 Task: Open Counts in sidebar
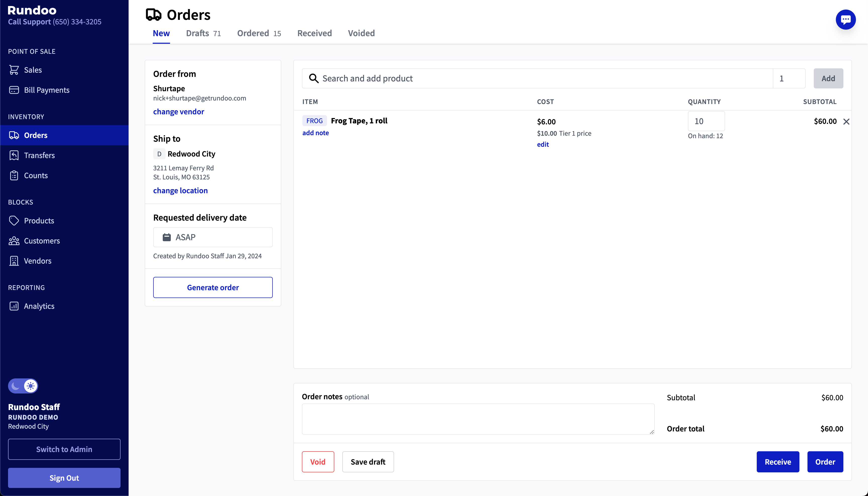coord(64,175)
